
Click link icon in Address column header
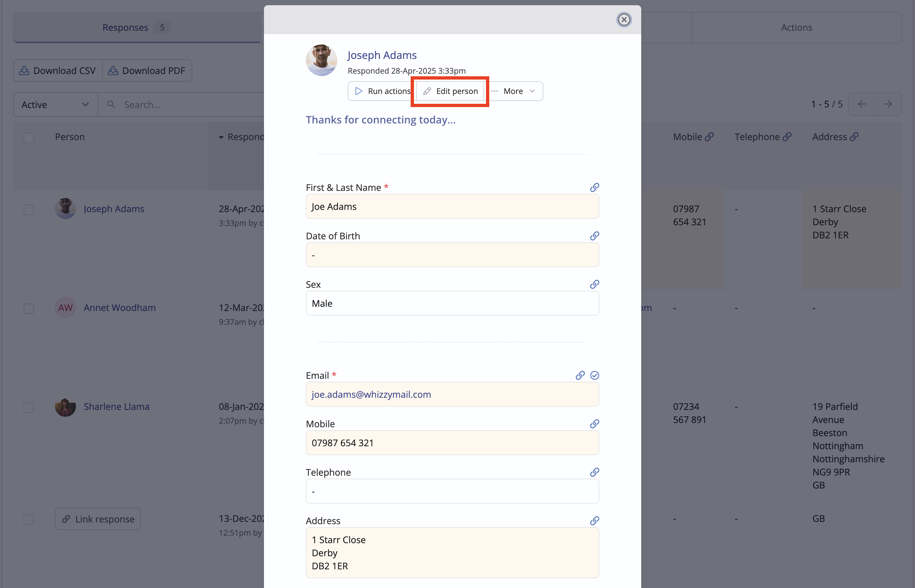point(854,137)
